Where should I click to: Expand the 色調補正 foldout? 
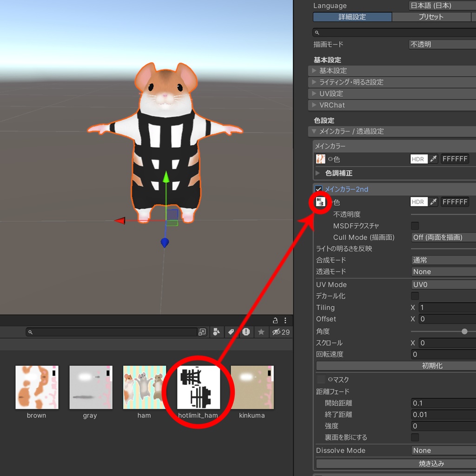pyautogui.click(x=317, y=173)
